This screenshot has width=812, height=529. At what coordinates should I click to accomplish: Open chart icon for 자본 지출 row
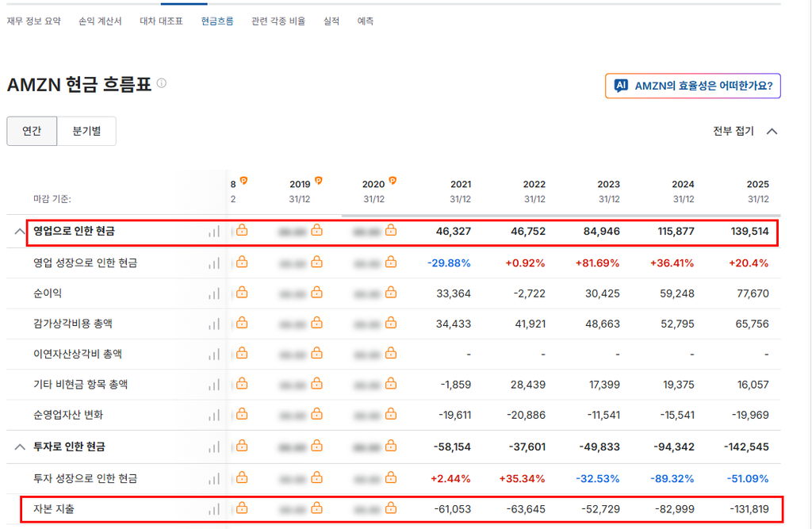coord(214,509)
